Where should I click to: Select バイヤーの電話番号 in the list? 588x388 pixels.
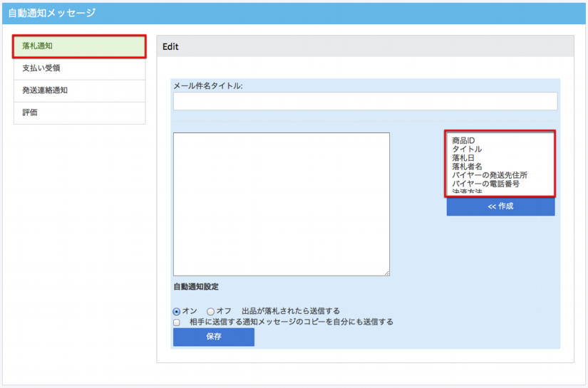(x=485, y=184)
